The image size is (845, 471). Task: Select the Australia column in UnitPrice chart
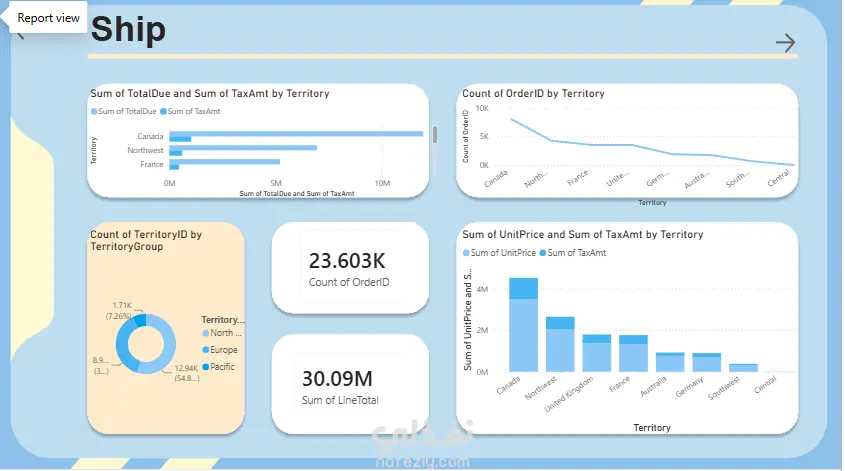point(670,362)
